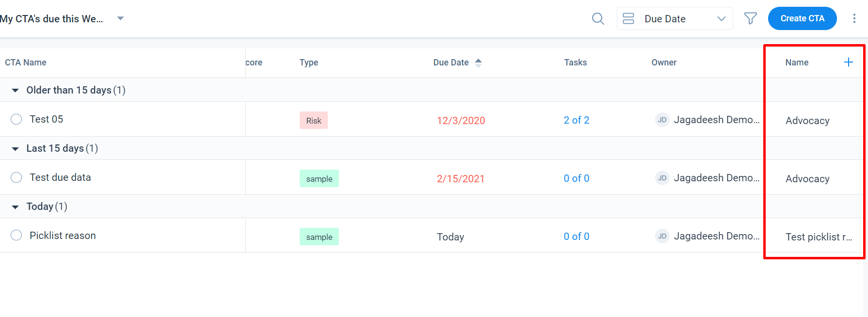The image size is (868, 317).
Task: Open tasks link 2 of 2
Action: (576, 120)
